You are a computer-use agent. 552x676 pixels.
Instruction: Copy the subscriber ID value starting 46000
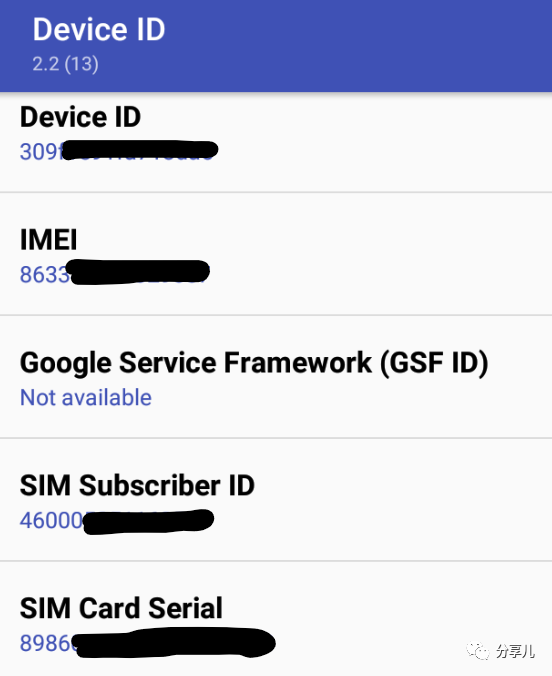116,521
